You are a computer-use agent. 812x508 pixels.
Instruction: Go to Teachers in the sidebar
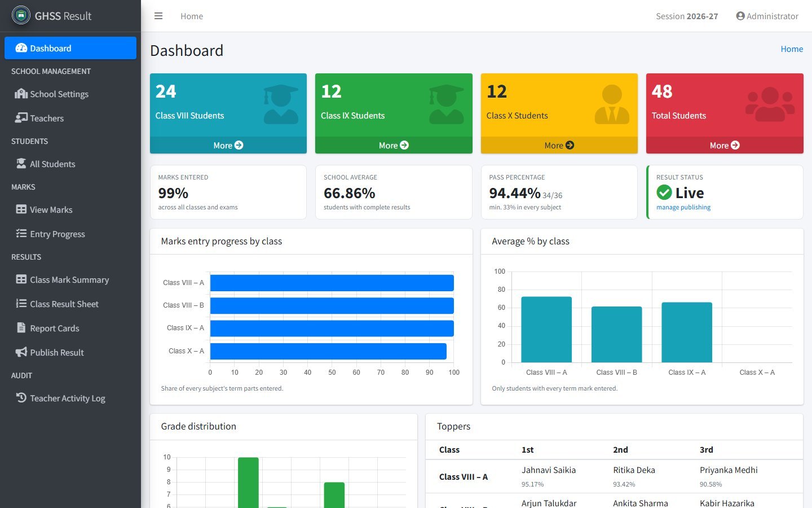[x=70, y=118]
